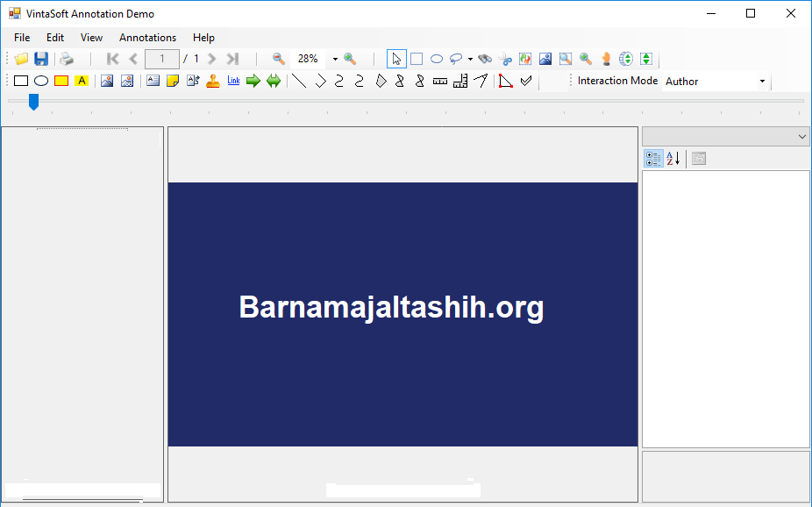Image resolution: width=812 pixels, height=507 pixels.
Task: Add a Link annotation
Action: click(x=233, y=81)
